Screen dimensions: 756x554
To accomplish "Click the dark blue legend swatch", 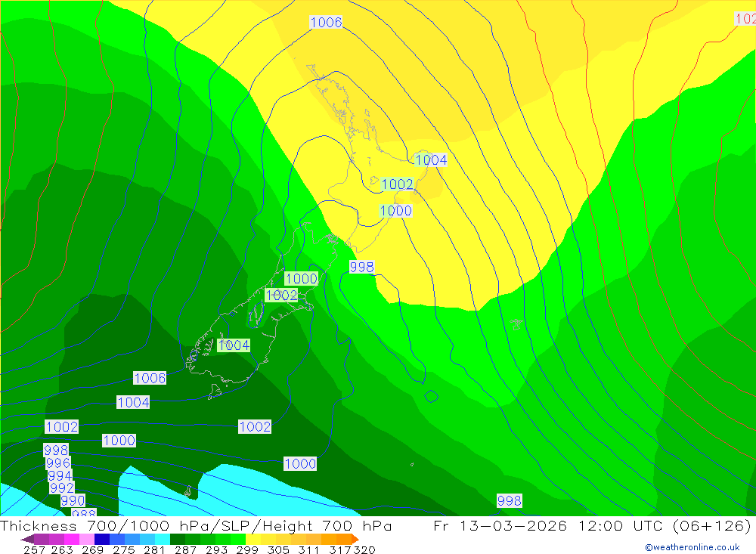I will pyautogui.click(x=102, y=539).
